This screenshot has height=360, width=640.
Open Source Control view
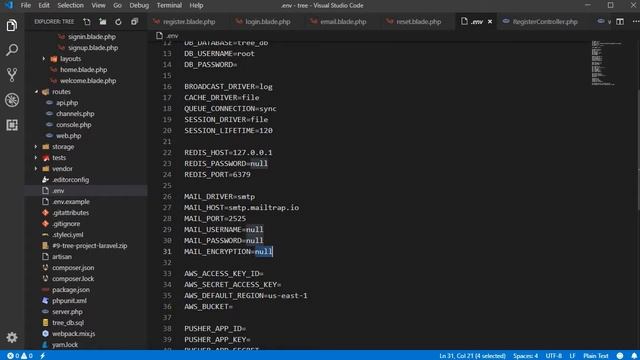coord(12,75)
